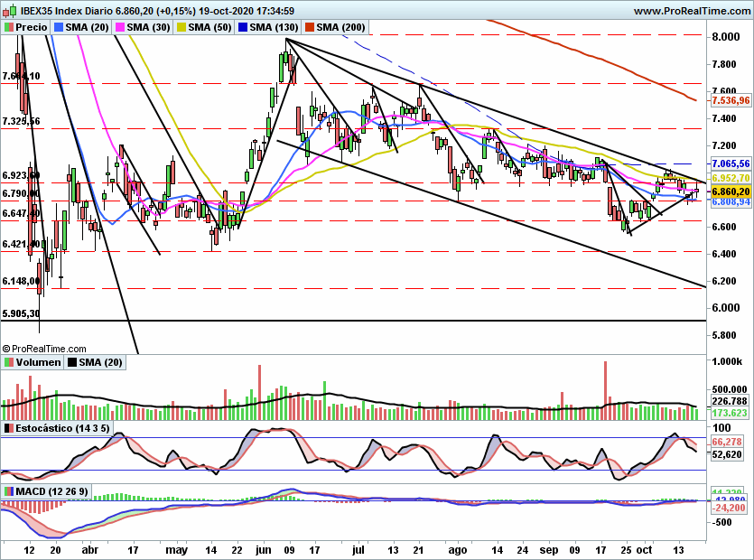754x560 pixels.
Task: Click the candlestick icon beside the IBEX35 title
Action: 10,10
